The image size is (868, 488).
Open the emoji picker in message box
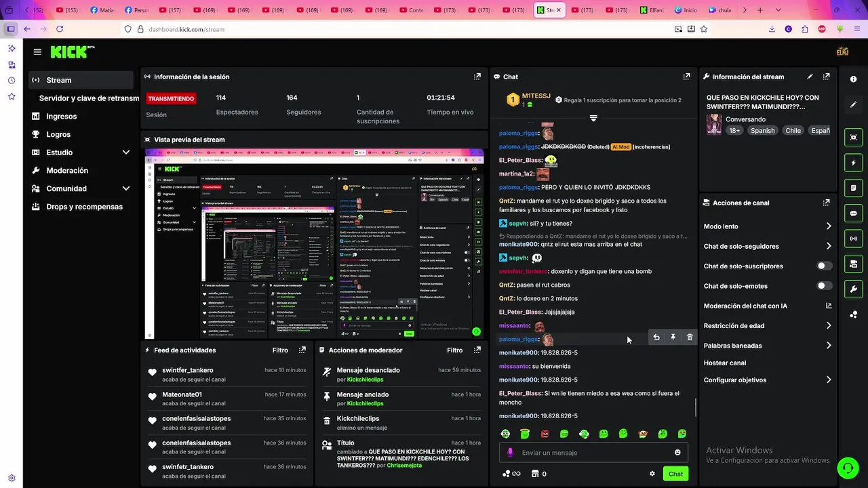coord(677,453)
